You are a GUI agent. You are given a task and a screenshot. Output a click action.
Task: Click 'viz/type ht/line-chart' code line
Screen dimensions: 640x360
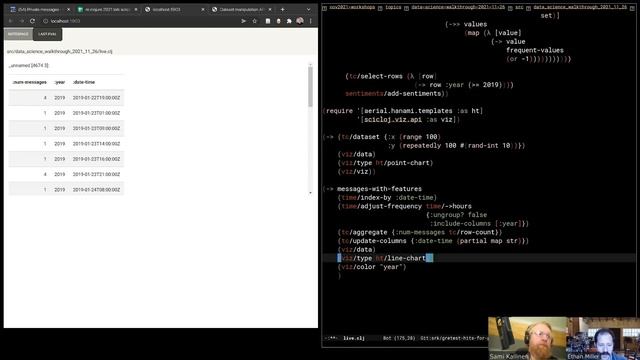pyautogui.click(x=385, y=258)
